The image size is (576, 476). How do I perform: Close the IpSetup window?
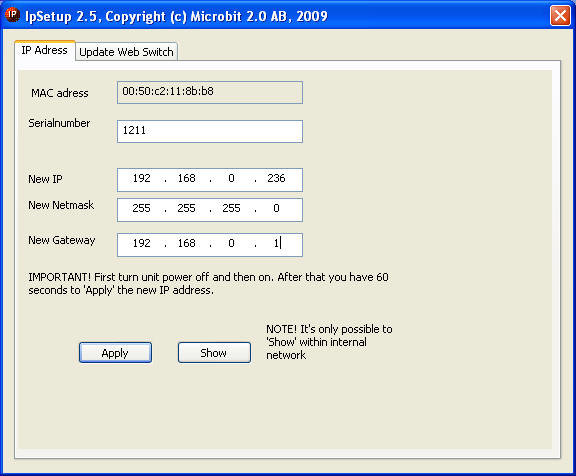pos(560,16)
